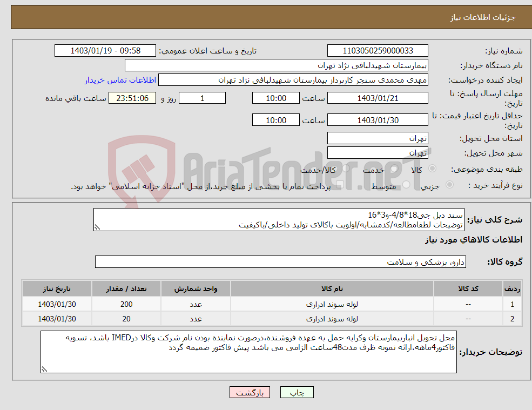This screenshot has height=410, width=532.
Task: Click row 2 need date 1403/01/30
Action: 57,319
